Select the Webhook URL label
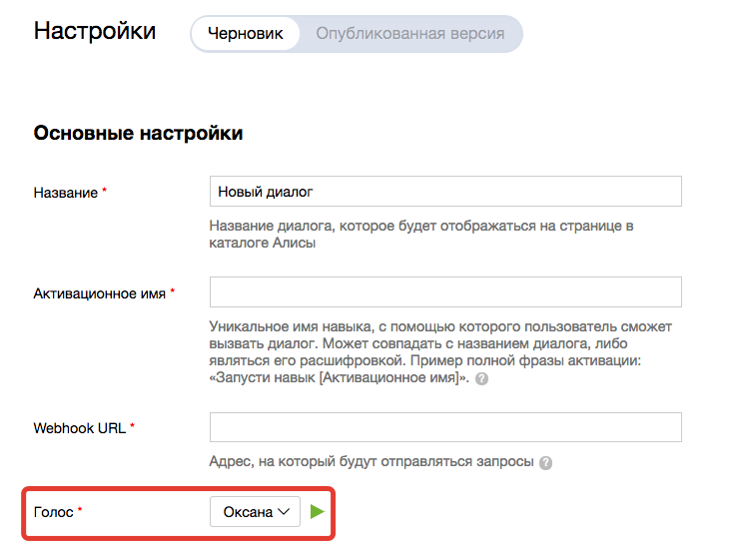756x551 pixels. [80, 428]
